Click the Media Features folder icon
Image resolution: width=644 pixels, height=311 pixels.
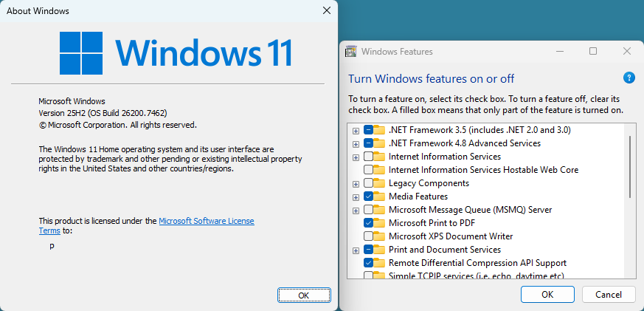379,196
